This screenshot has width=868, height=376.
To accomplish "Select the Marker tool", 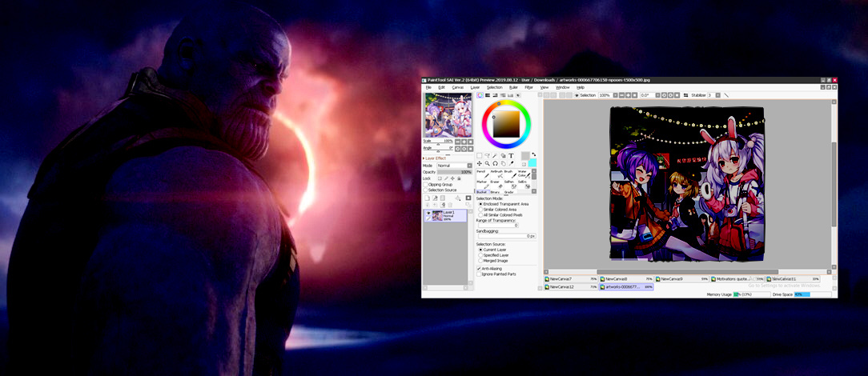I will [483, 186].
